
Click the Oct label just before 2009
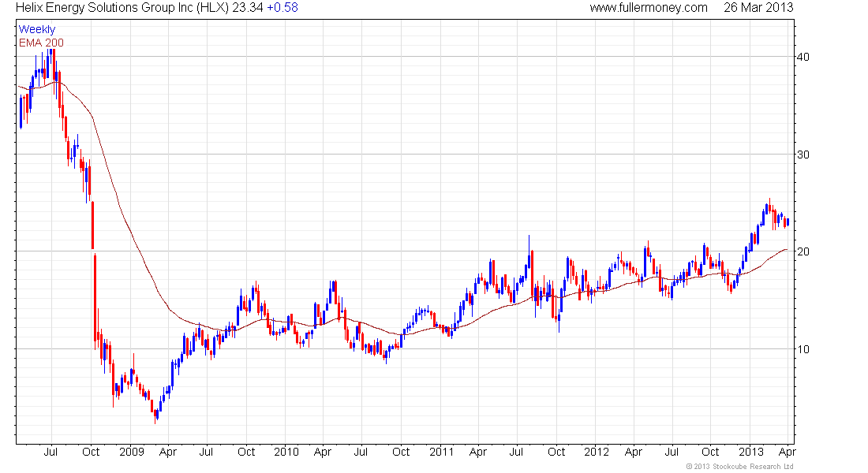pos(91,452)
